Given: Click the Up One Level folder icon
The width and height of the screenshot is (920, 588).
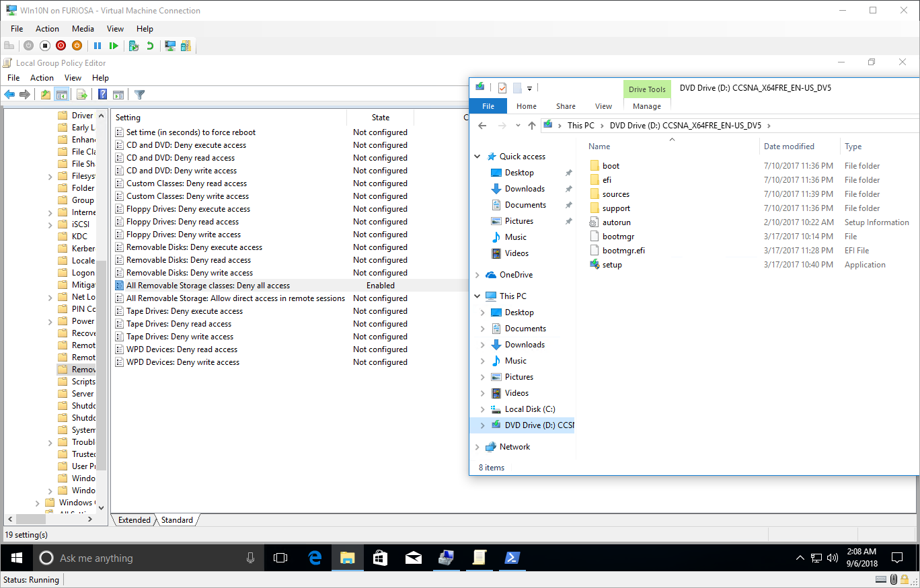Looking at the screenshot, I should (46, 95).
